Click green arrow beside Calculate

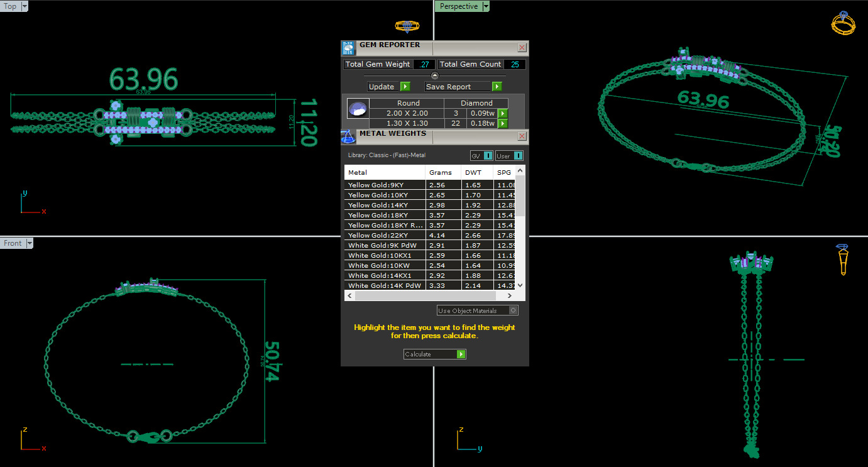coord(461,354)
